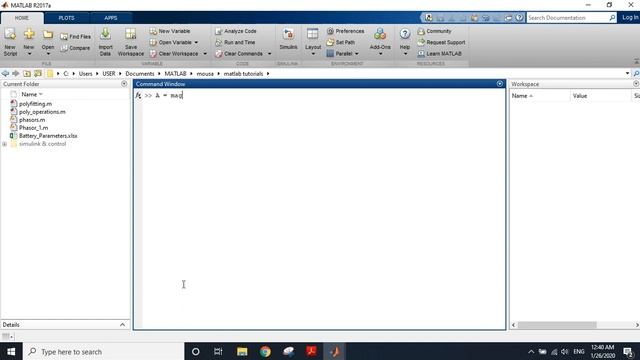Select 'mousa' folder in the address path
This screenshot has width=640, height=360.
[x=205, y=74]
